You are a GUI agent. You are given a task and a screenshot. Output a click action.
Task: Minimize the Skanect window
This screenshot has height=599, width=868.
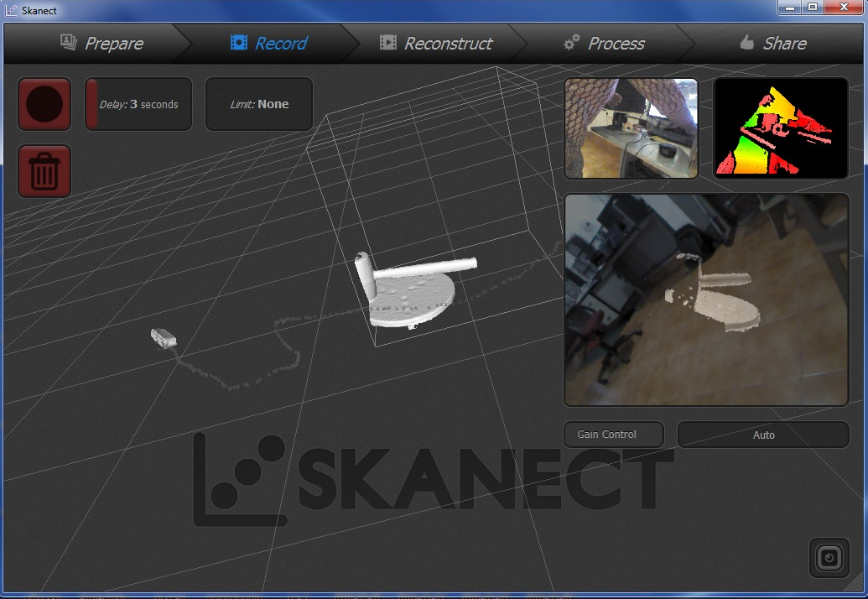coord(790,8)
